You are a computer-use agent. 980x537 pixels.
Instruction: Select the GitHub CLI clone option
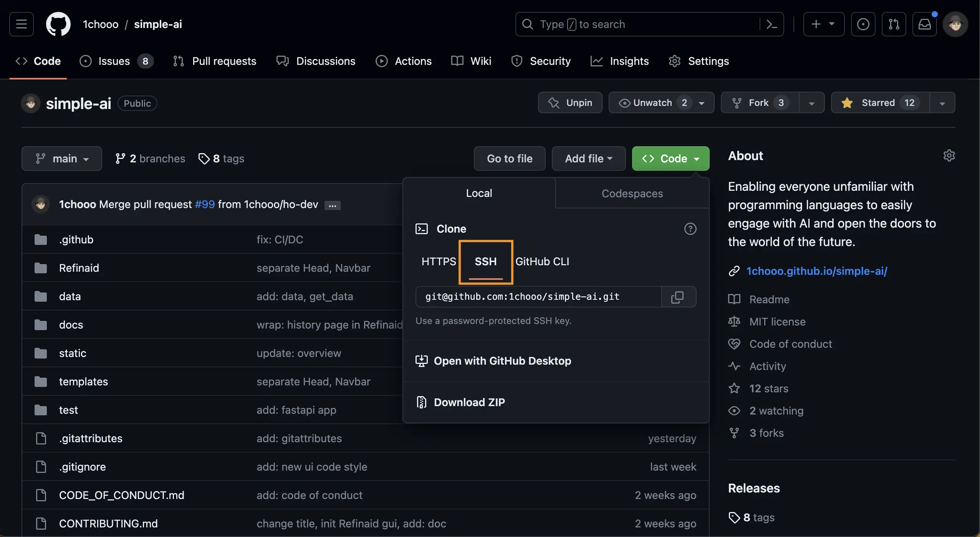[542, 261]
